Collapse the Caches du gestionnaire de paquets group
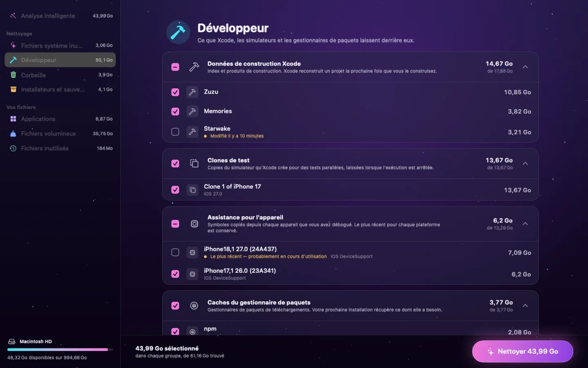Image resolution: width=588 pixels, height=368 pixels. (x=526, y=305)
